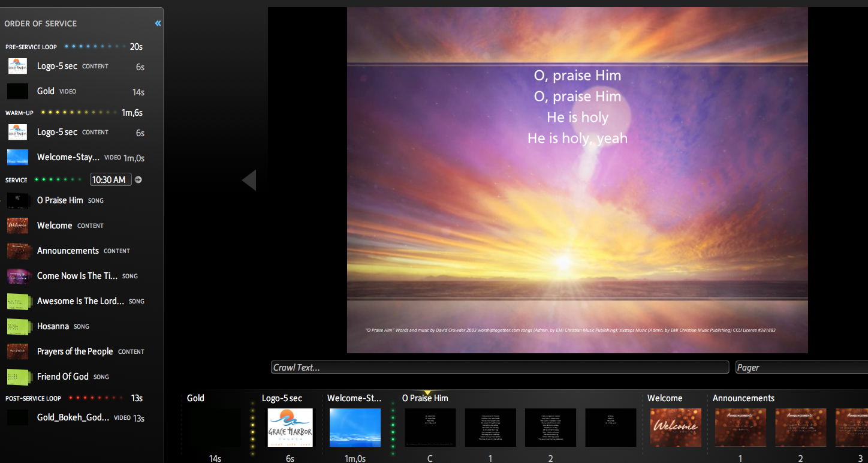Viewport: 868px width, 463px height.
Task: Select the Welcome-Stay video item
Action: 76,157
